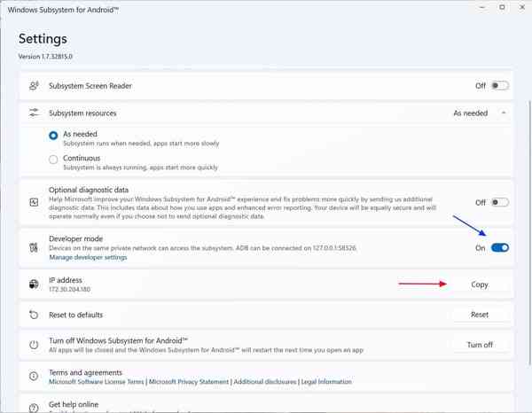
Task: Click the Get help online icon
Action: click(34, 407)
